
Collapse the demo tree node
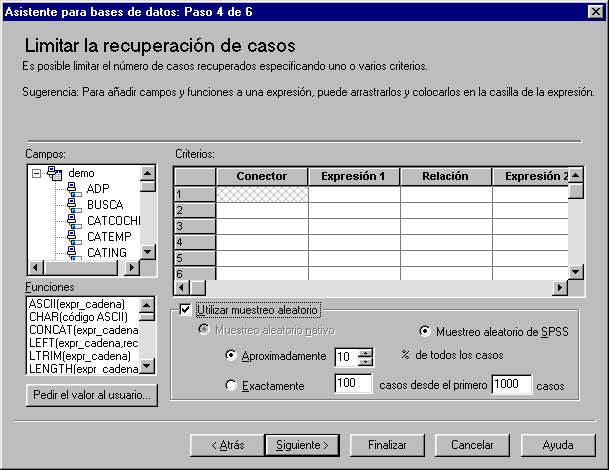[37, 173]
